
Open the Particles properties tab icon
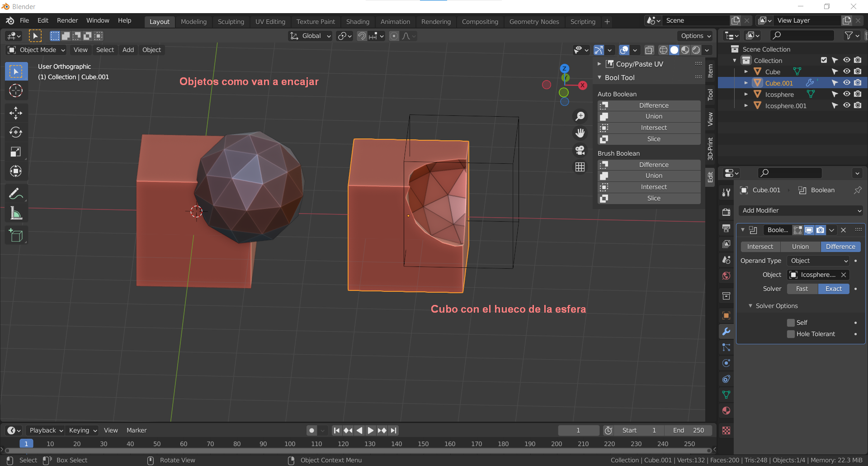click(726, 347)
